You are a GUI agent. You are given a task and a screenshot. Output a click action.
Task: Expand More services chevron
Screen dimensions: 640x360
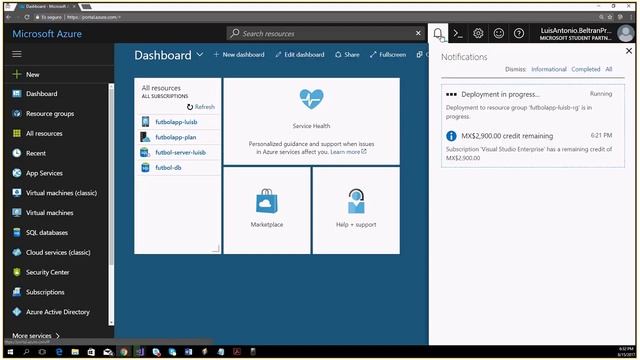point(58,336)
